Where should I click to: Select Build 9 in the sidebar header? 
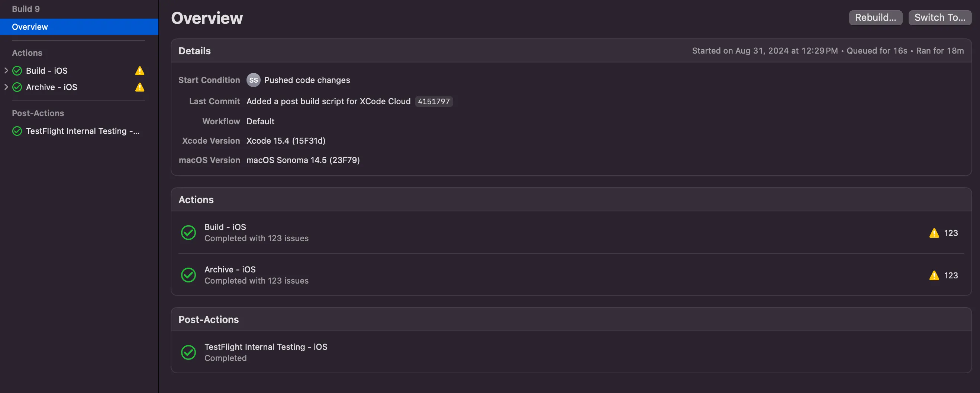[26, 9]
